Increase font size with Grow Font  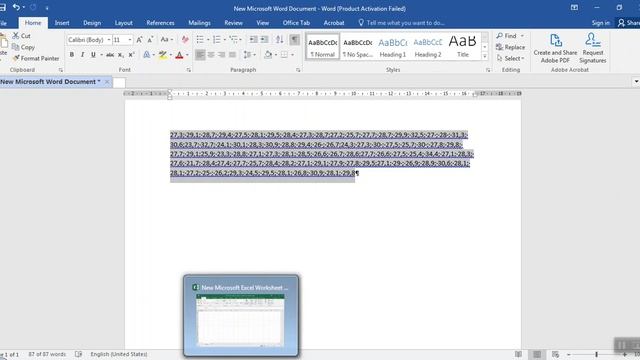(x=139, y=40)
